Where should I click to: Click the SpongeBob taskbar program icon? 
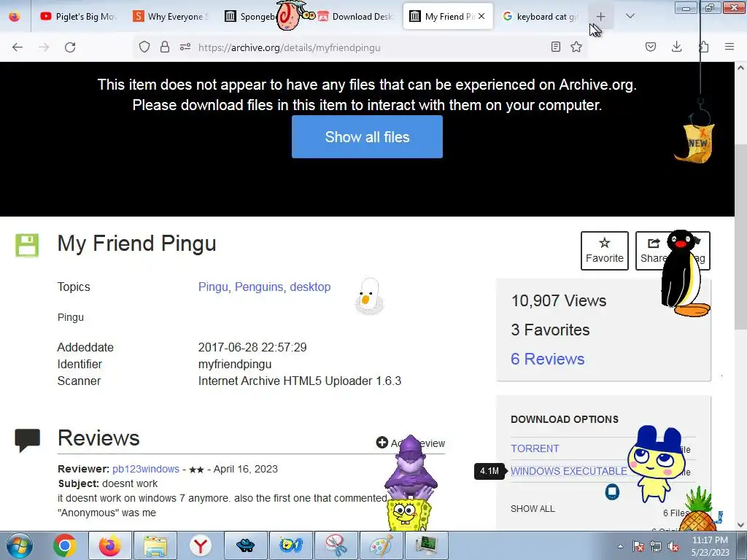click(291, 545)
